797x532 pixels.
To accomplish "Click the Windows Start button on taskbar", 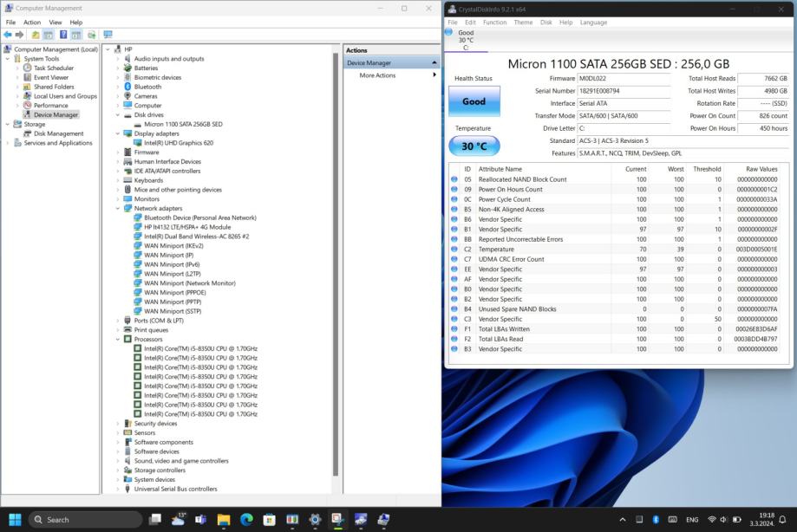I will (x=16, y=519).
